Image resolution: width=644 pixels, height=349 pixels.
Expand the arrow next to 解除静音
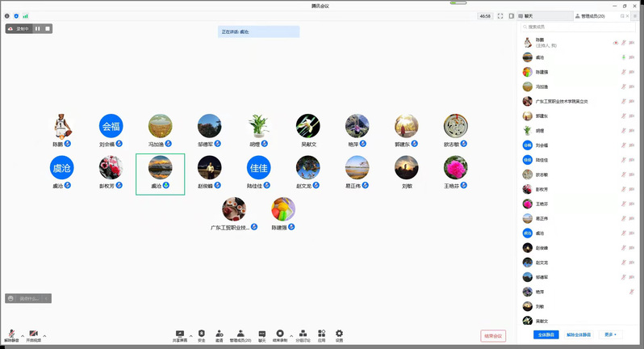tap(23, 334)
